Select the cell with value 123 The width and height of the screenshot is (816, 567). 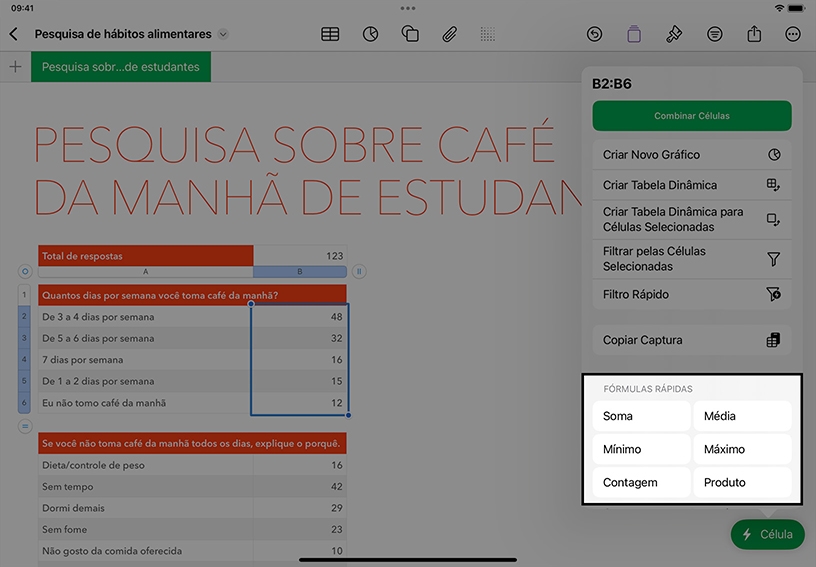pyautogui.click(x=300, y=256)
